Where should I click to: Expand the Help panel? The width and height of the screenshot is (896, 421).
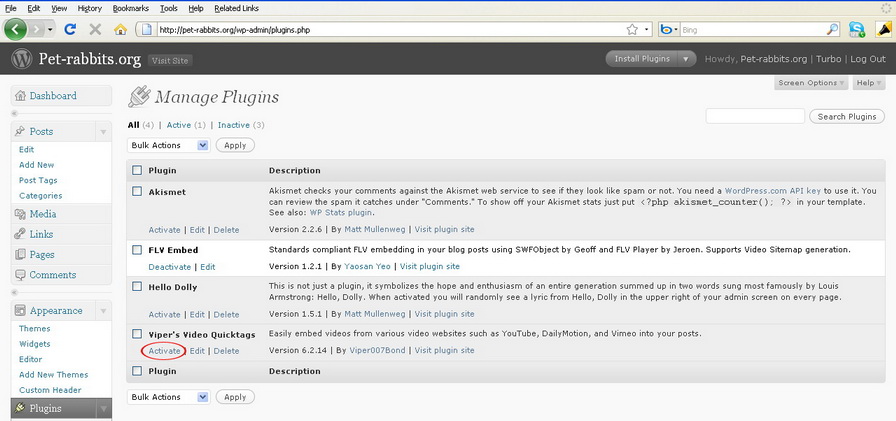pos(869,83)
